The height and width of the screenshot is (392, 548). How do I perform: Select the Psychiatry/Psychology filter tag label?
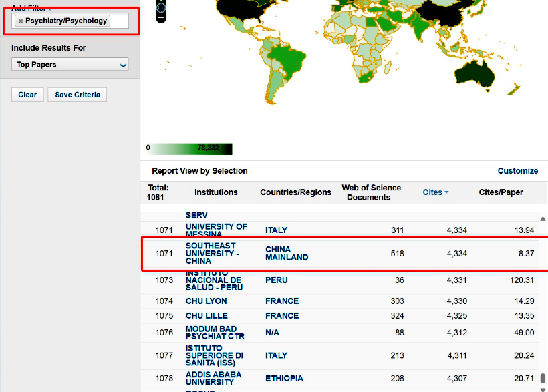pos(66,21)
